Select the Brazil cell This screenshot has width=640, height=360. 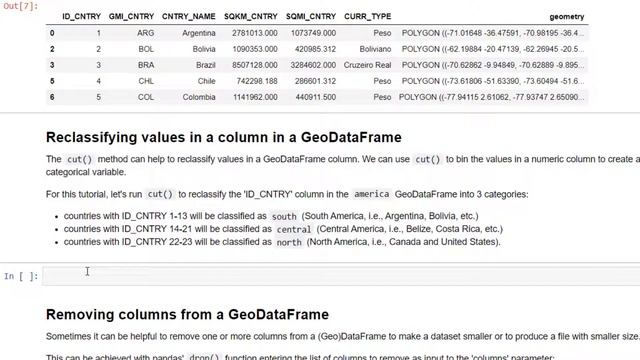[x=205, y=65]
